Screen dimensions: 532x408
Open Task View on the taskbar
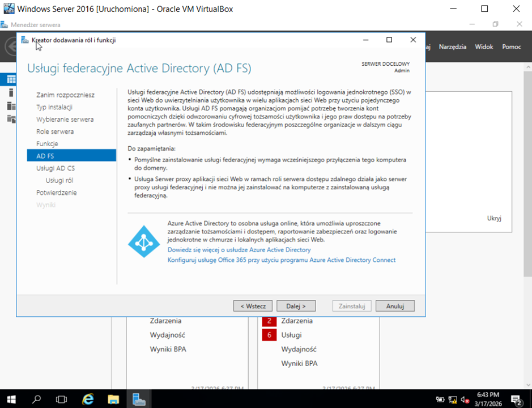coord(62,399)
